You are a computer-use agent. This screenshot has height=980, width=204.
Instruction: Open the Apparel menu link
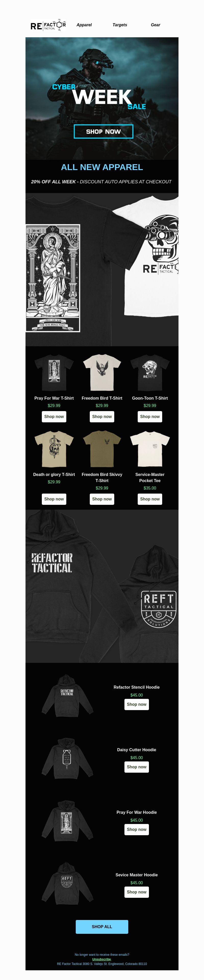pos(84,25)
